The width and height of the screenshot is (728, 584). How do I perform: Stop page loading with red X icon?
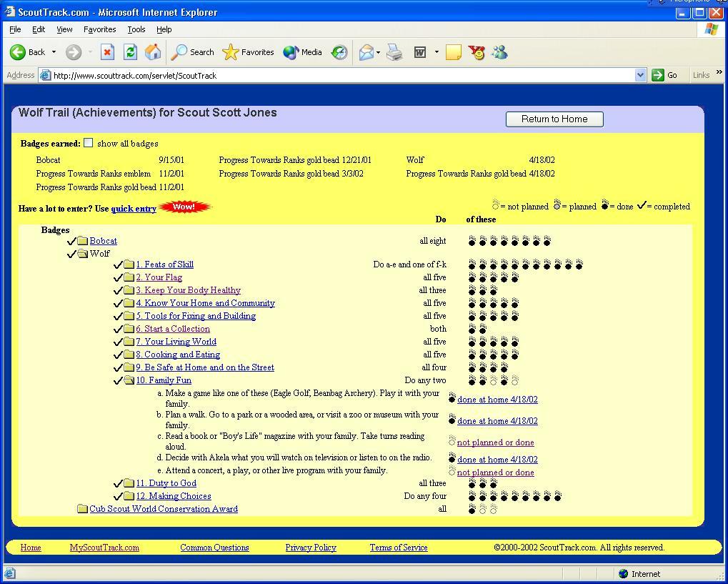click(x=107, y=52)
